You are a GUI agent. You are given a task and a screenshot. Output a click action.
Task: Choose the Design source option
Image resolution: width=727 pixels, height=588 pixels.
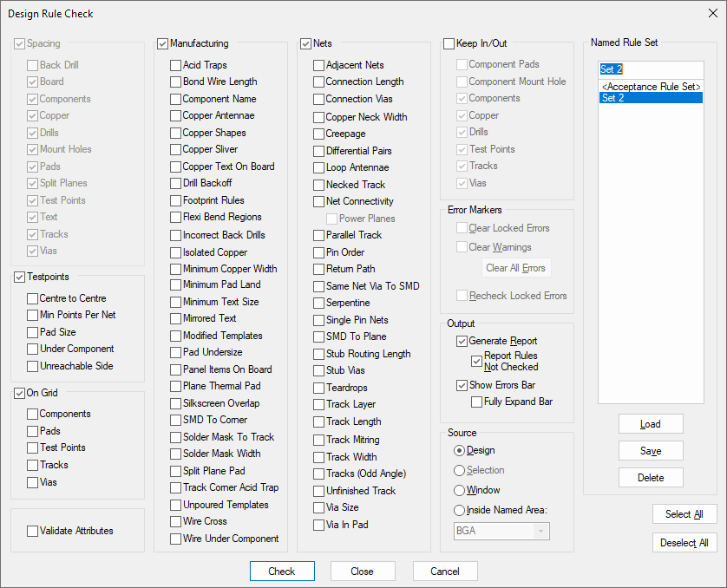[x=460, y=451]
